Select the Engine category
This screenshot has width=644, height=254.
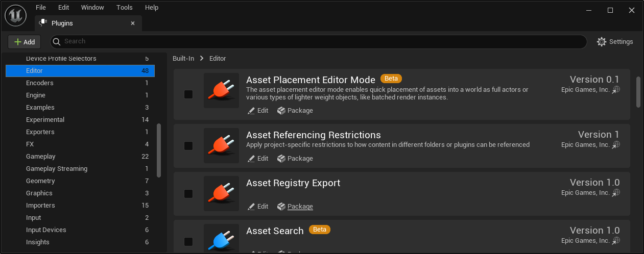(x=80, y=95)
